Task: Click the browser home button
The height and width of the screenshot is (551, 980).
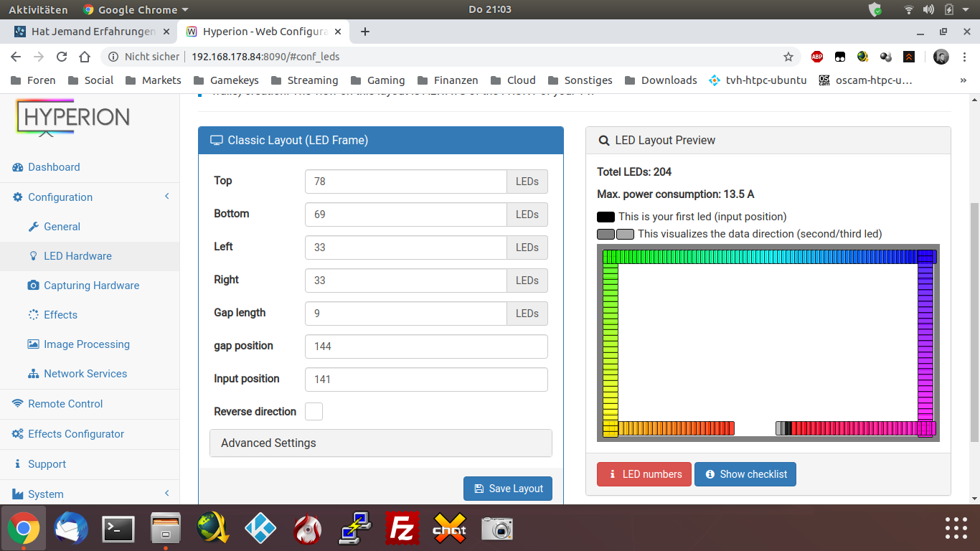Action: click(85, 57)
